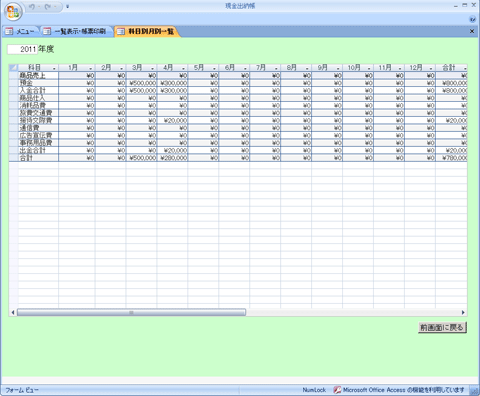480x396 pixels.
Task: Click the help icon below window controls
Action: coord(472,19)
